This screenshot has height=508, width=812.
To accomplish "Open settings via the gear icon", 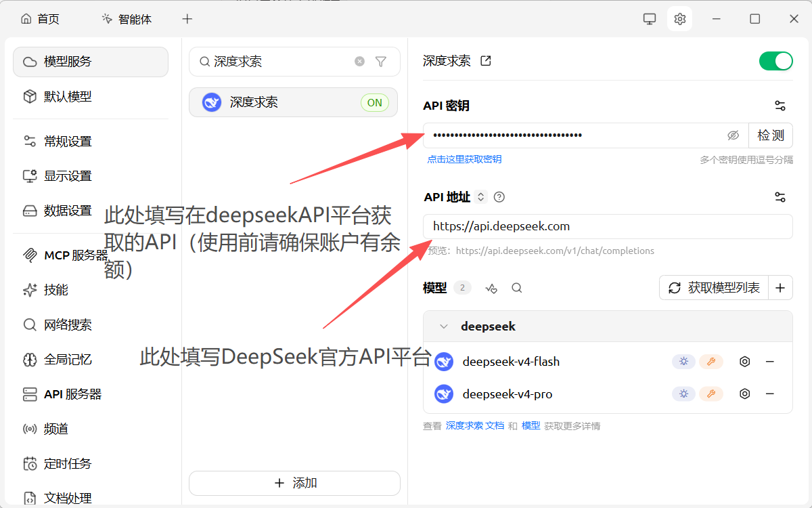I will tap(680, 19).
